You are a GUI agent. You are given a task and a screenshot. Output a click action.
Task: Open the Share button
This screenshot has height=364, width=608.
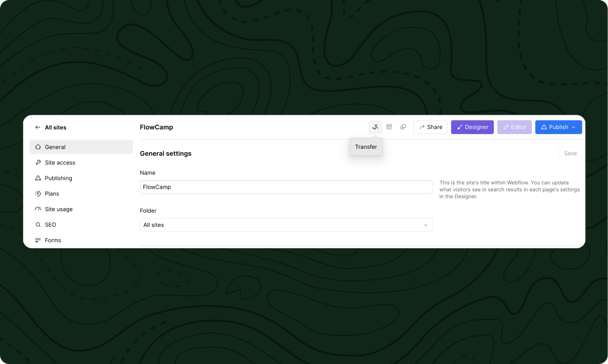coord(431,127)
